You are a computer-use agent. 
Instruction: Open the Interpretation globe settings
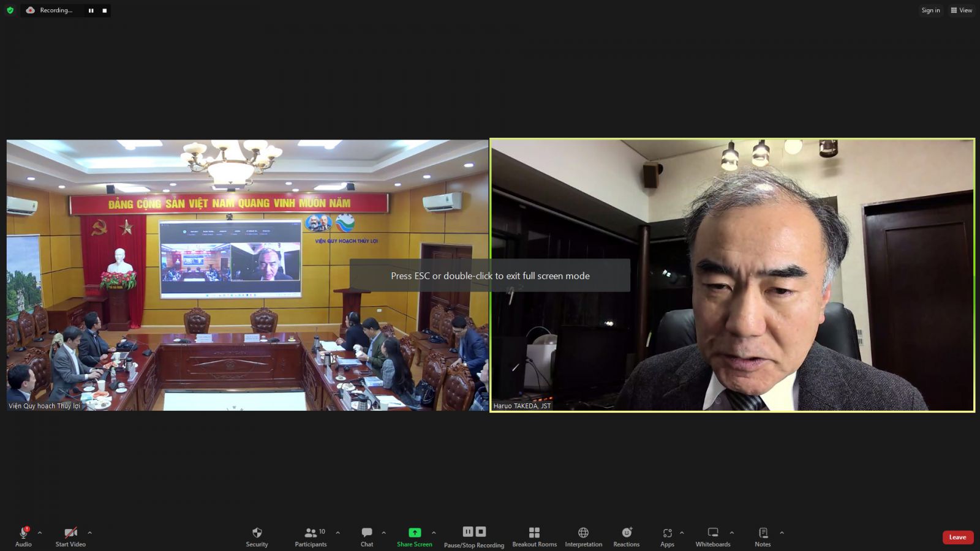[x=583, y=536]
